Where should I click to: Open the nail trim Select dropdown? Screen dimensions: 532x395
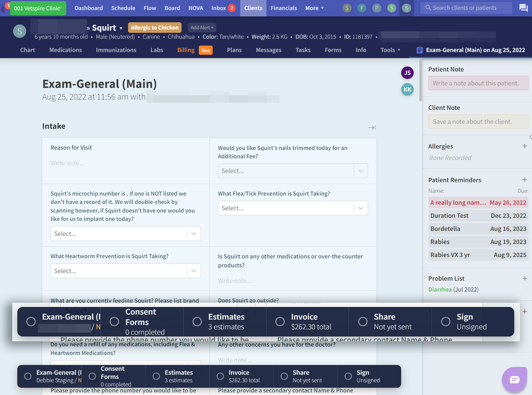(x=293, y=171)
